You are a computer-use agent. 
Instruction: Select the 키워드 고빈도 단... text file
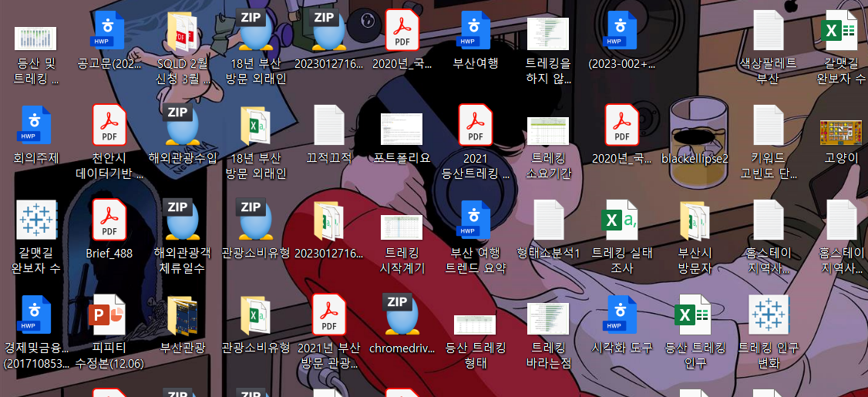tap(768, 125)
